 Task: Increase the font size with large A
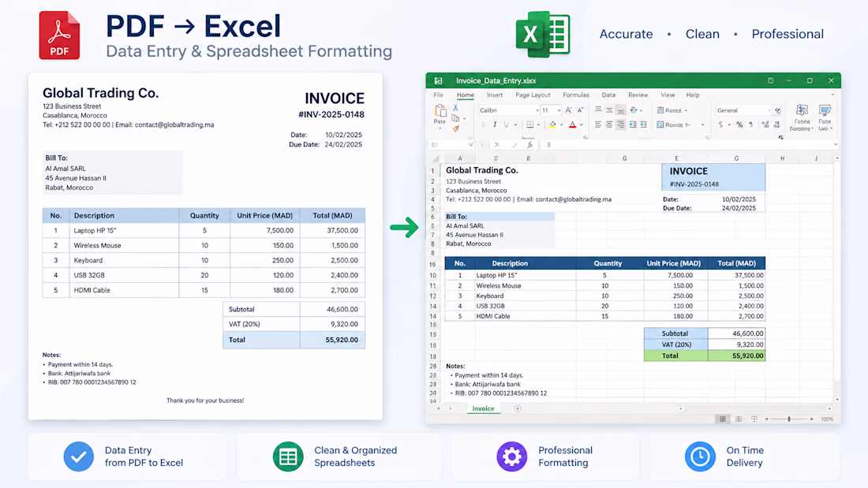coord(568,110)
